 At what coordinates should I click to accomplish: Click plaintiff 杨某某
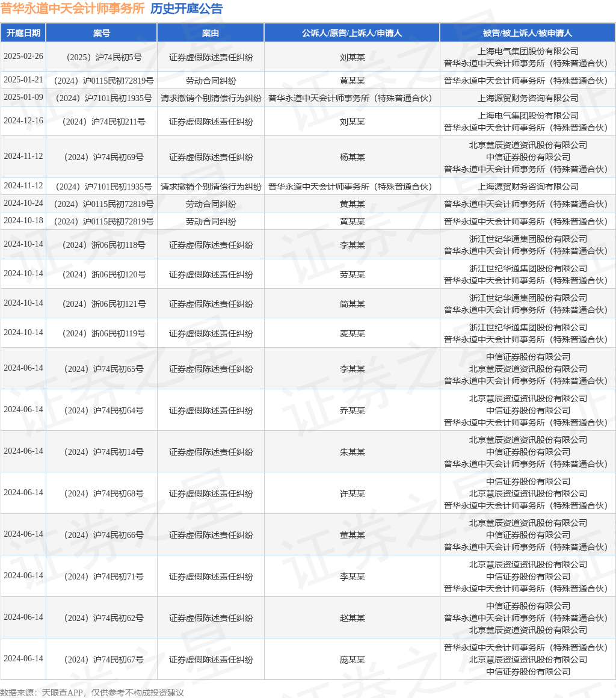[x=352, y=157]
